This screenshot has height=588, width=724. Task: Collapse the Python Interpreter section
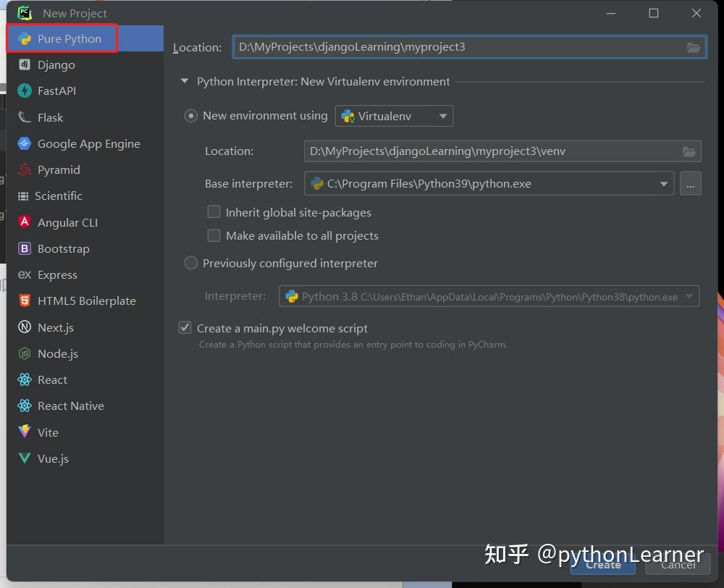(x=184, y=82)
